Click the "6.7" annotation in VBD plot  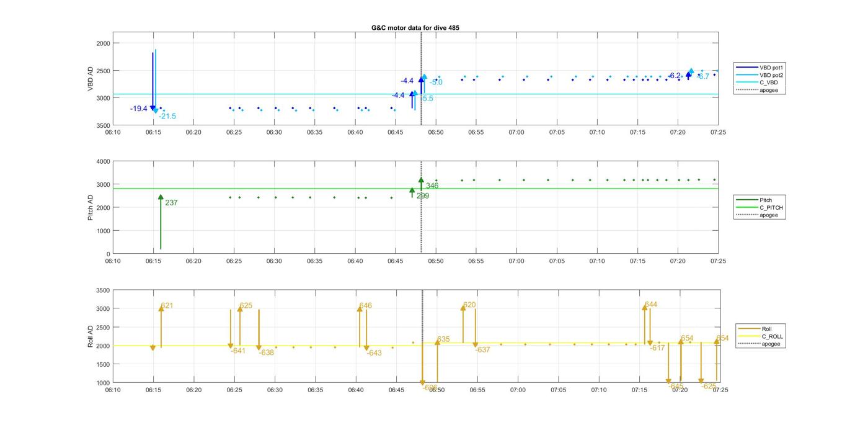[704, 76]
